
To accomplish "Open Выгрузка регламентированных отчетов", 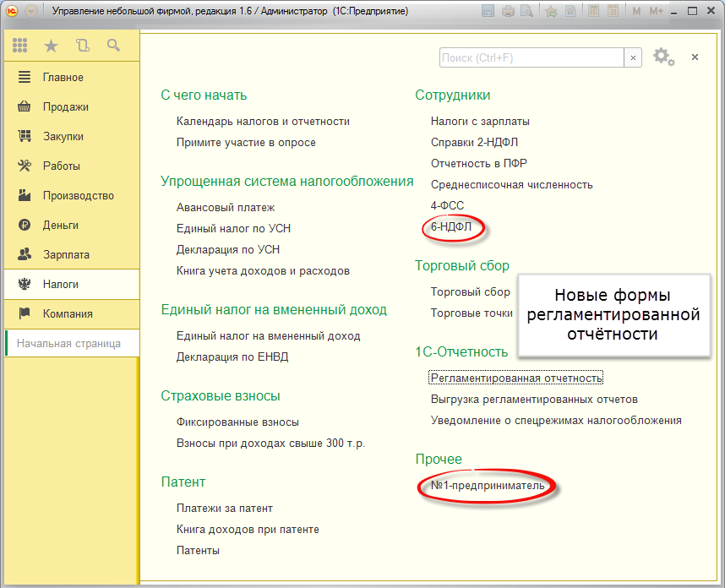I will pos(534,399).
